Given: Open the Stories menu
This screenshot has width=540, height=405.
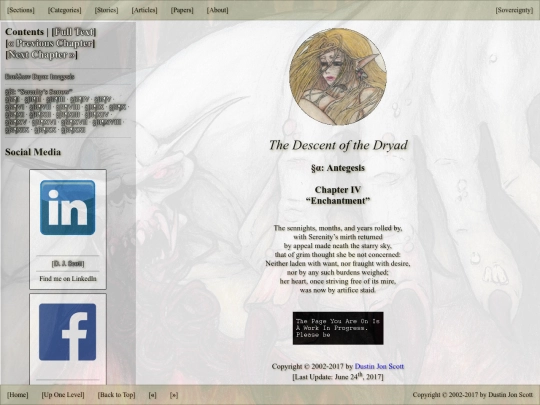Looking at the screenshot, I should coord(106,10).
